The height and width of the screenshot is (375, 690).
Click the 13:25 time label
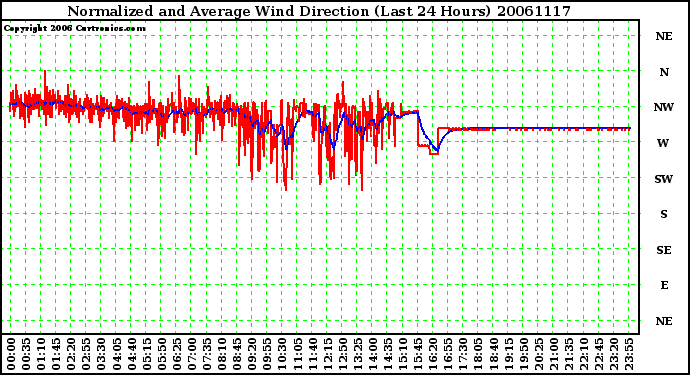click(x=357, y=354)
